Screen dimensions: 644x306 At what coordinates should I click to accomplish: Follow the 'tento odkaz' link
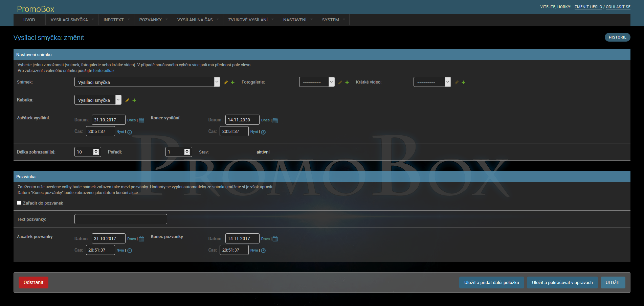(104, 71)
